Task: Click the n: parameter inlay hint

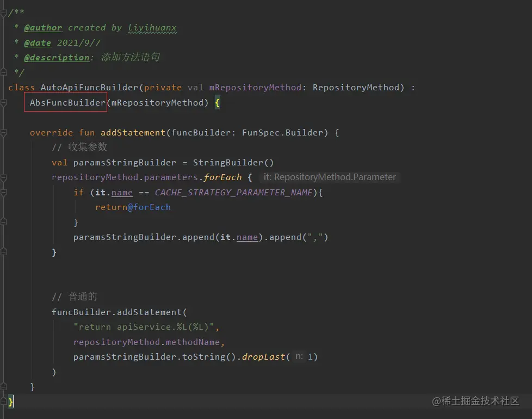Action: (x=299, y=356)
